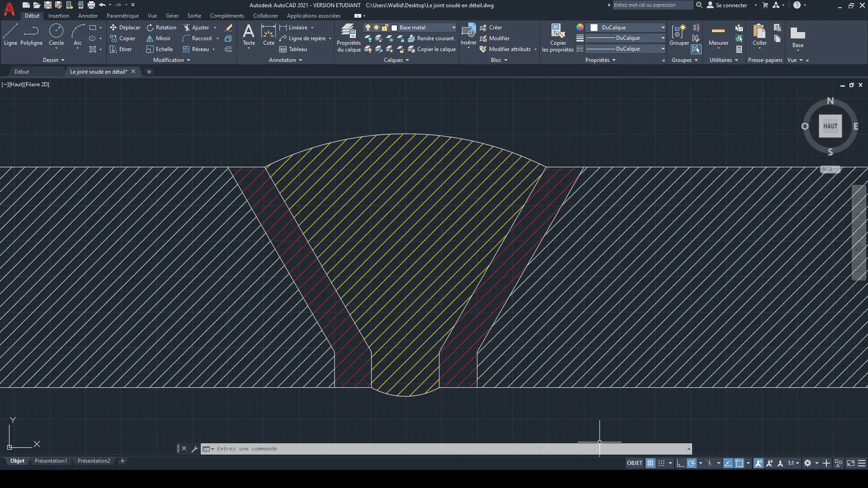Click the Echelle scale tool
This screenshot has width=868, height=488.
point(159,49)
